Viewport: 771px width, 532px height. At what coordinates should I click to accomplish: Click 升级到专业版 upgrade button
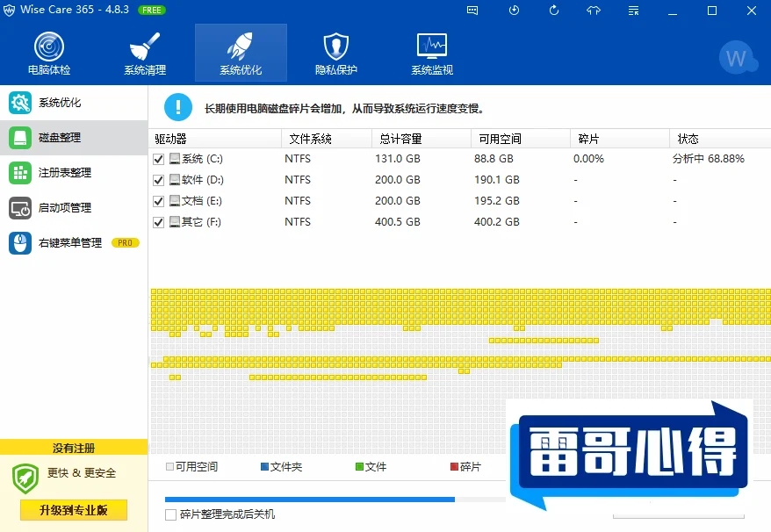point(74,510)
